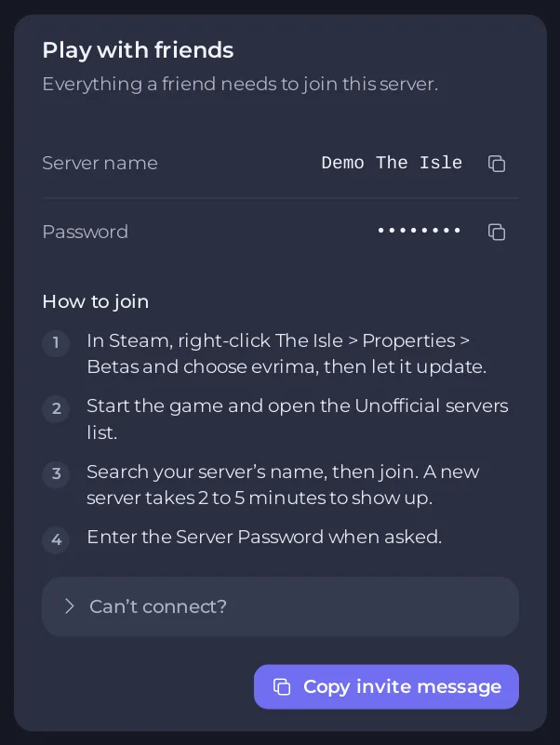This screenshot has height=745, width=560.
Task: Click step number 1 badge
Action: point(56,342)
